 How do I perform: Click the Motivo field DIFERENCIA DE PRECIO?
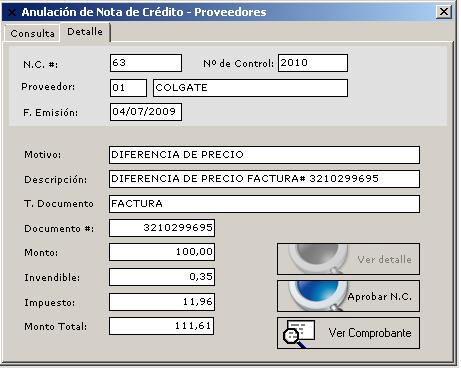click(264, 155)
